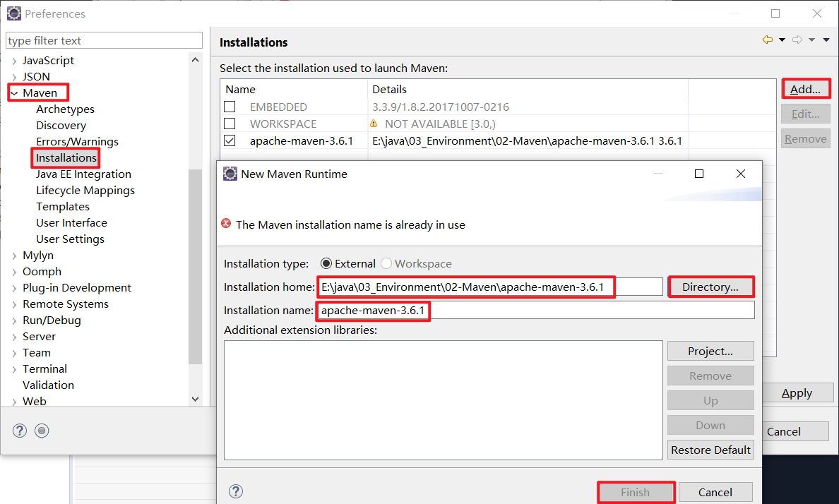The width and height of the screenshot is (839, 504).
Task: Click Finish in the New Maven Runtime dialog
Action: tap(635, 491)
